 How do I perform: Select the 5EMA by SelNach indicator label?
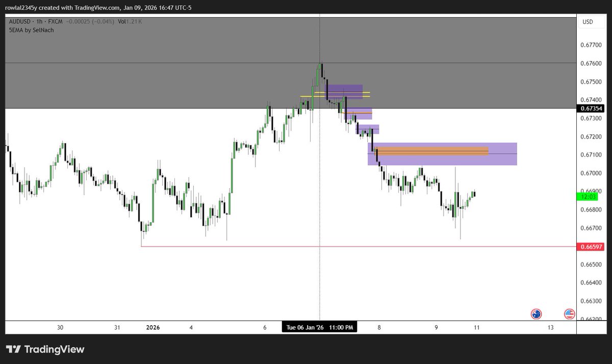pyautogui.click(x=31, y=30)
